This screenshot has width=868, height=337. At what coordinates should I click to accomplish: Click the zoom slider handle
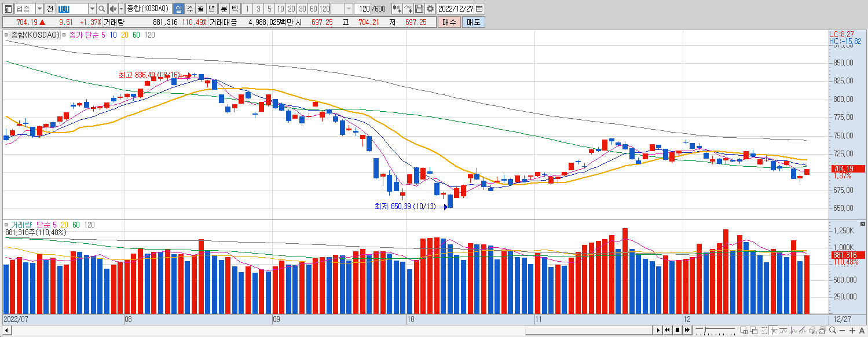click(705, 329)
